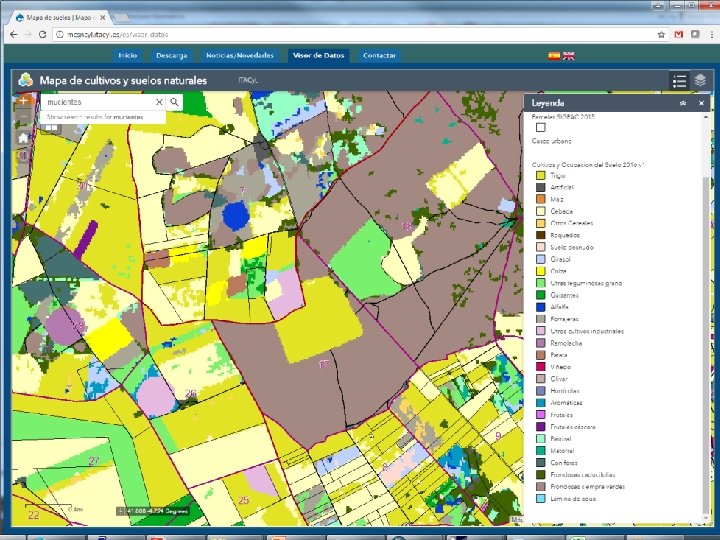Go to the Inicio menu item
Screen dimensions: 720x540
click(127, 56)
